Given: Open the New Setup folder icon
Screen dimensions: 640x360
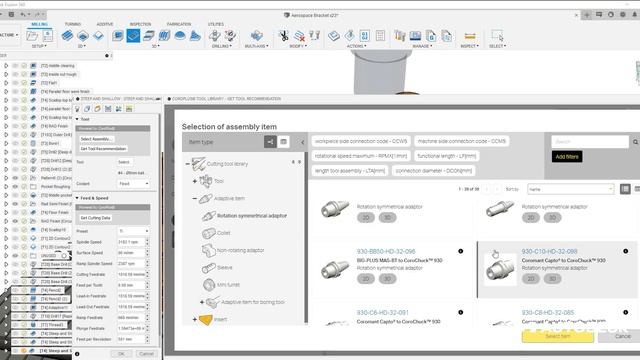Looking at the screenshot, I should 32,36.
